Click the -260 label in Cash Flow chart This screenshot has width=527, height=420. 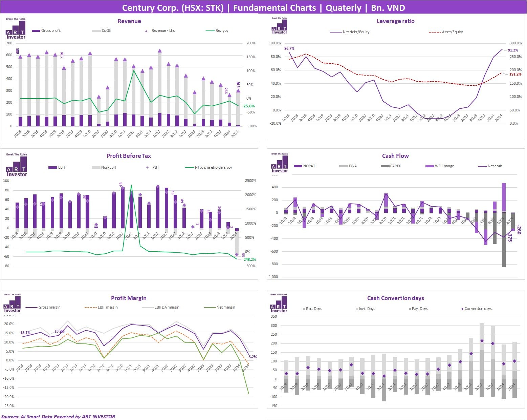click(x=519, y=230)
